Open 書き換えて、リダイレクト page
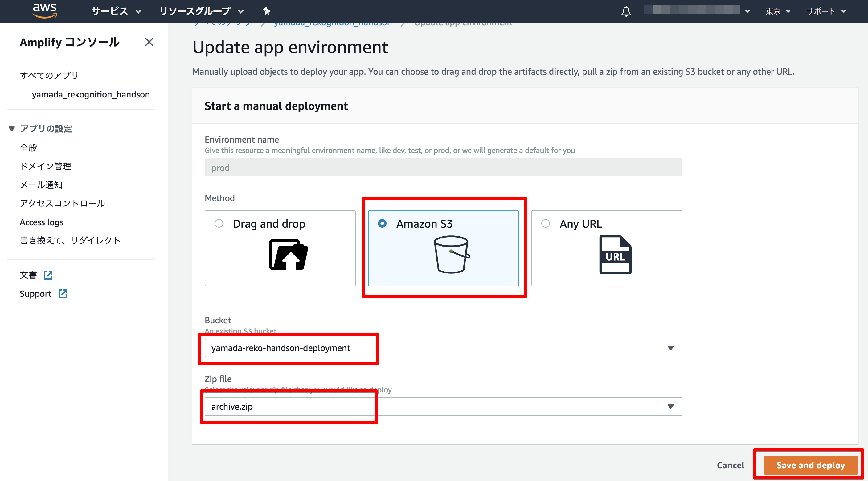Image resolution: width=868 pixels, height=481 pixels. click(70, 241)
